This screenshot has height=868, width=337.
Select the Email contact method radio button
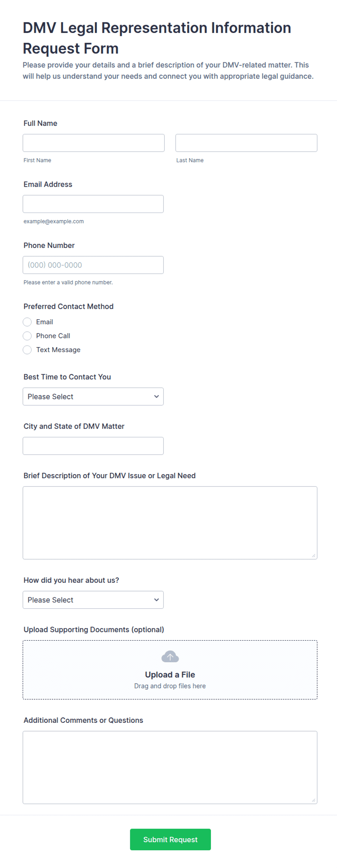click(27, 322)
